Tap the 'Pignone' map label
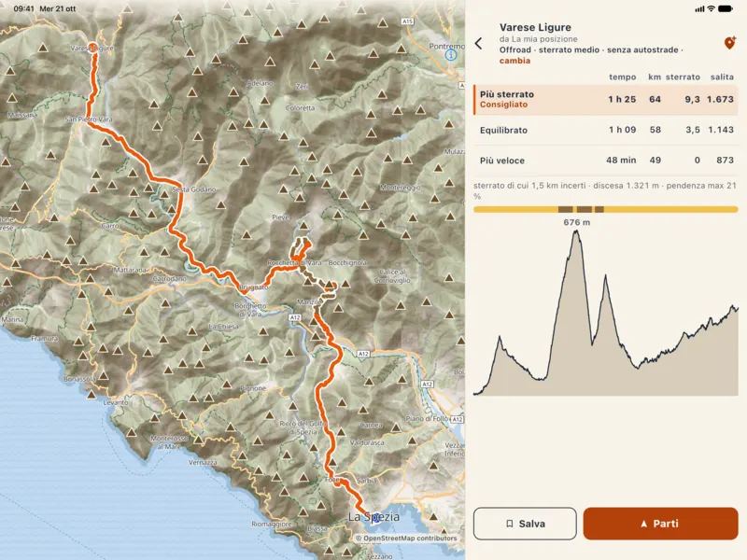747x560 pixels. (253, 388)
